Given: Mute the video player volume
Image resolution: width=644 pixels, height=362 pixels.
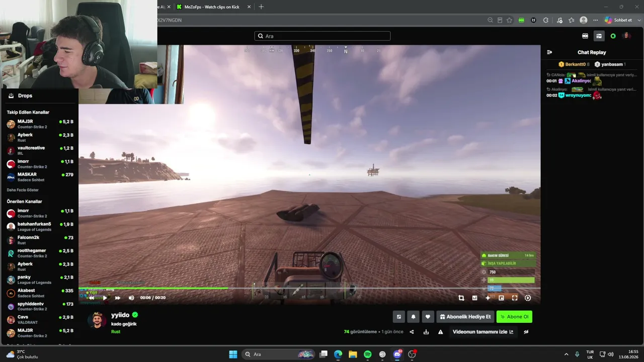Looking at the screenshot, I should click(x=131, y=298).
